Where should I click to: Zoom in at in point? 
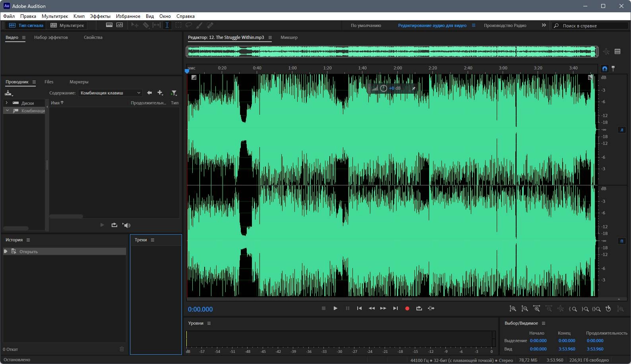573,308
